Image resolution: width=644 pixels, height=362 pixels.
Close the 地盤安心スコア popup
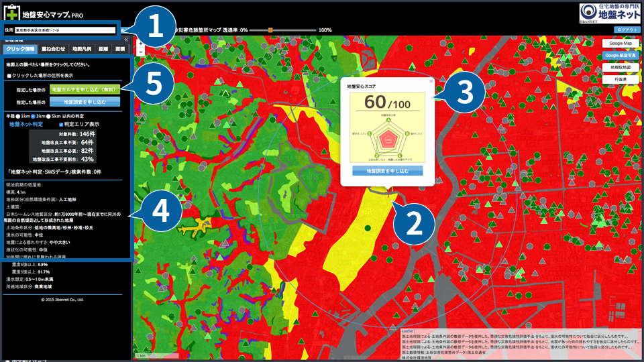pyautogui.click(x=431, y=81)
